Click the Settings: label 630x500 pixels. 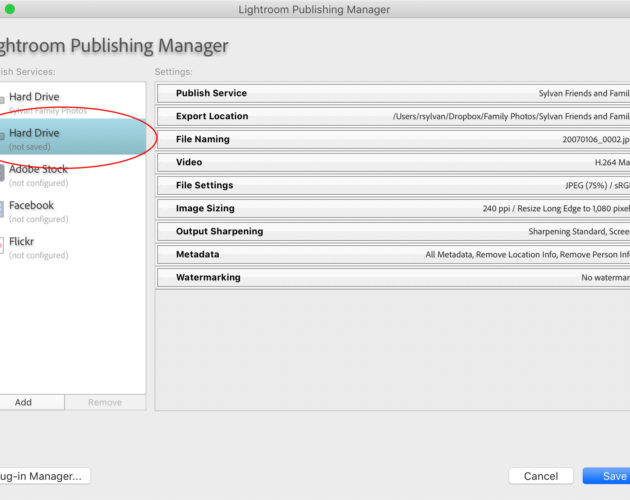click(174, 72)
